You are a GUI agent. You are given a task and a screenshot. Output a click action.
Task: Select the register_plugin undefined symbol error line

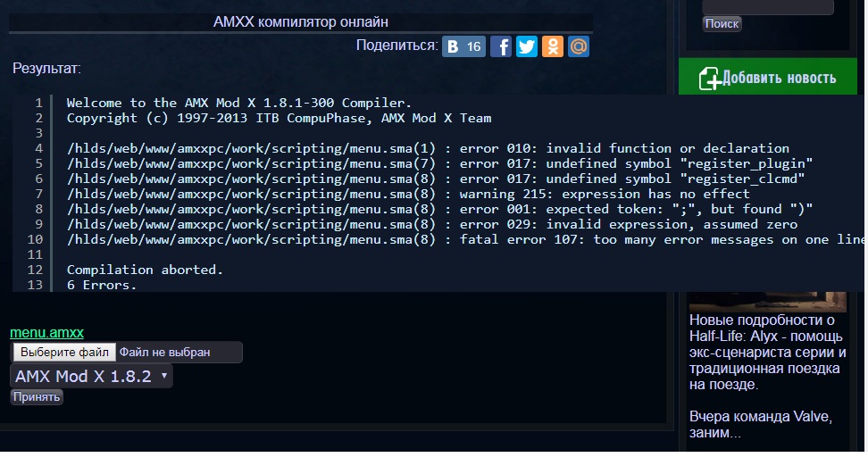439,163
